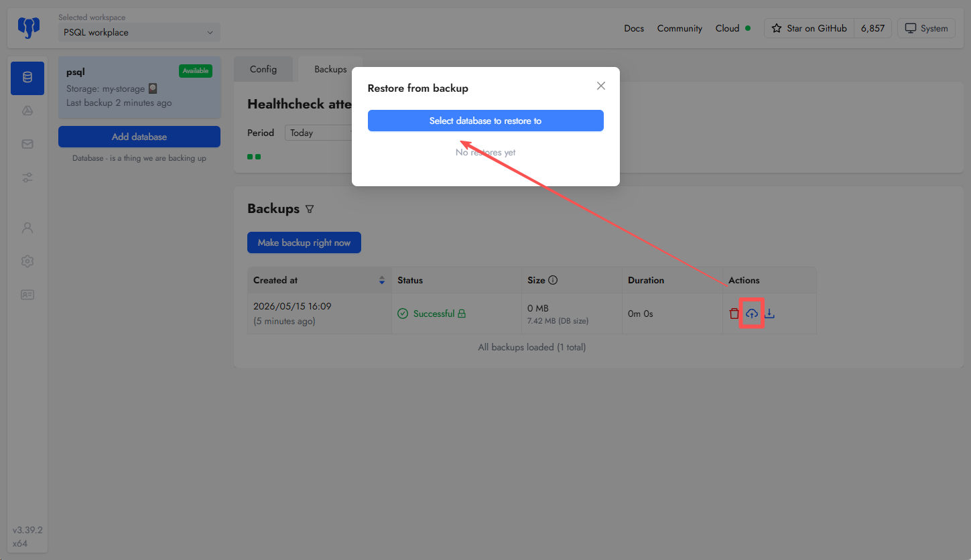Click Last backup 2 minutes ago text

coord(119,102)
